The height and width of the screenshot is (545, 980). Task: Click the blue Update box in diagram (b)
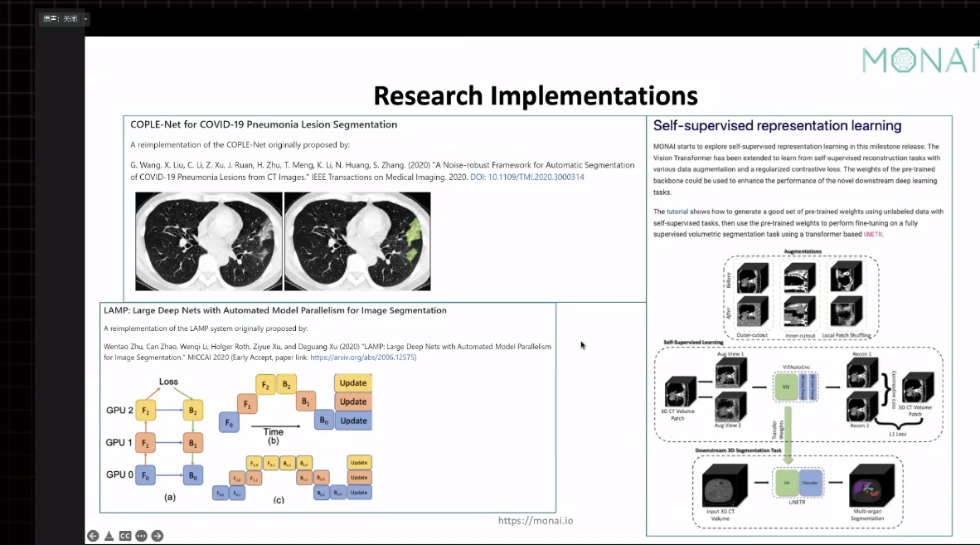[x=353, y=421]
